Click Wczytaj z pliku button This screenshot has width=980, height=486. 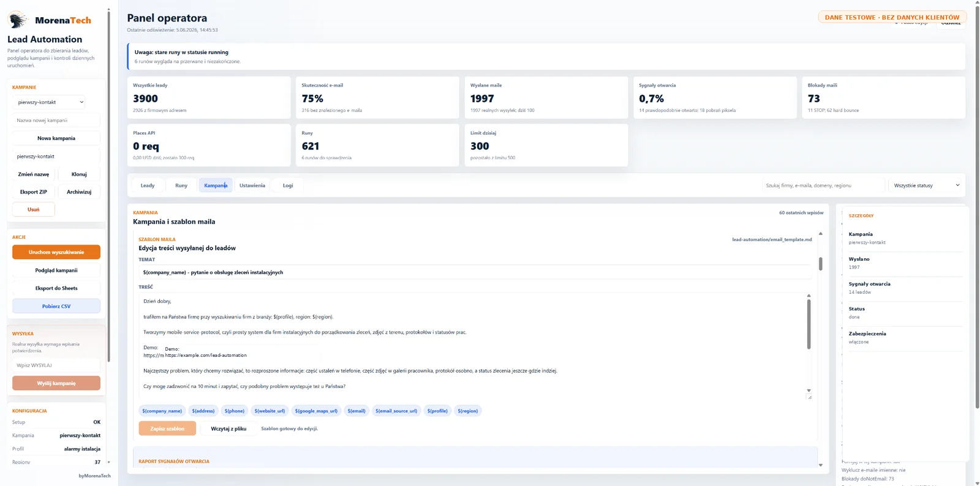click(x=228, y=428)
